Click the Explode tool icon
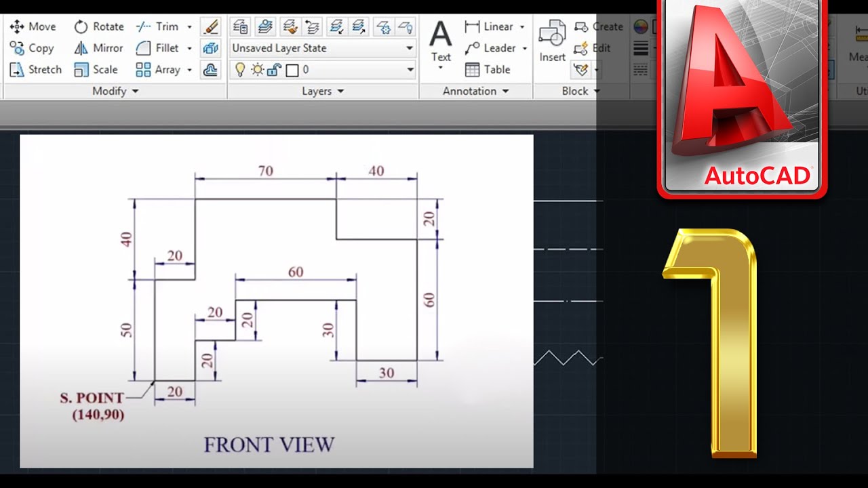Image resolution: width=868 pixels, height=488 pixels. (x=211, y=48)
